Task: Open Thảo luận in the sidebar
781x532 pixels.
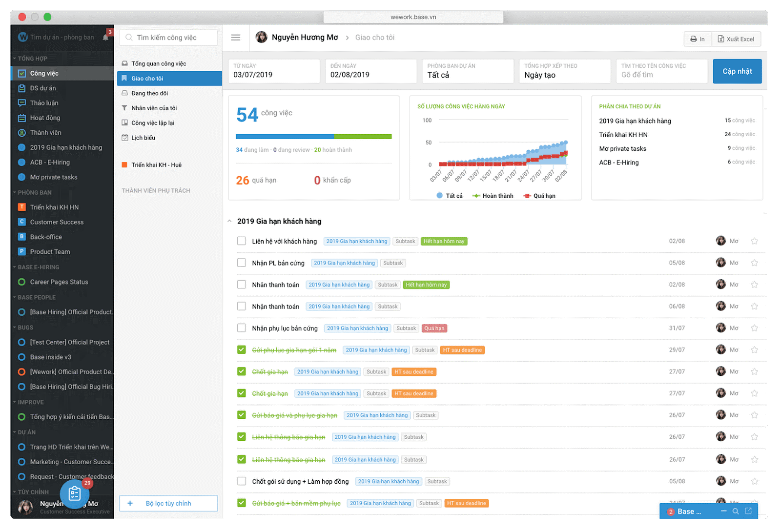Action: (x=44, y=103)
